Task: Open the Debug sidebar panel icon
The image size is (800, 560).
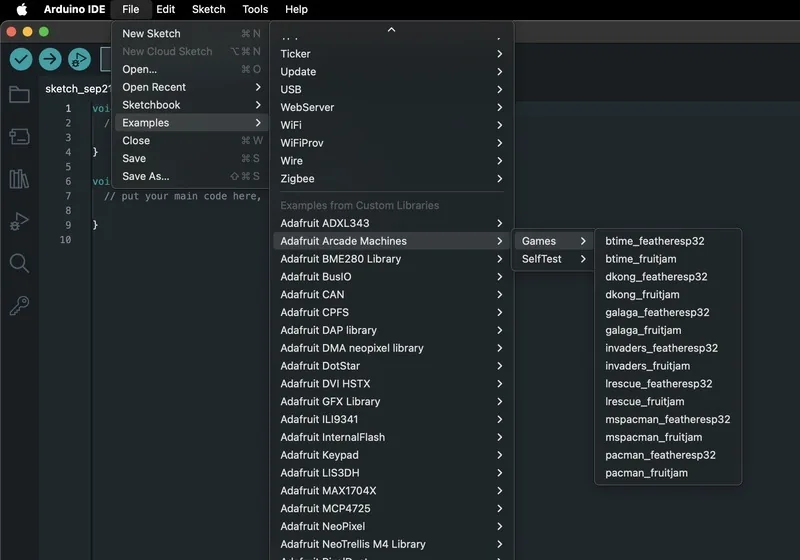Action: (x=19, y=221)
